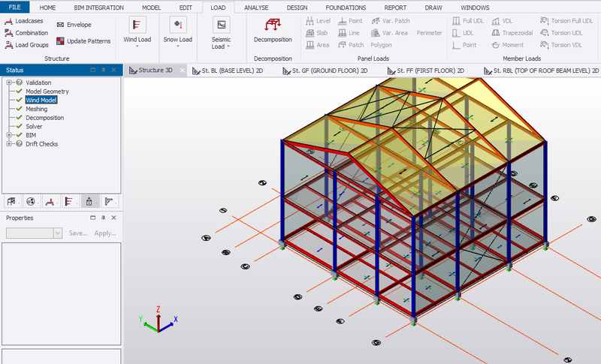Select the Var. Patch load

click(x=391, y=21)
